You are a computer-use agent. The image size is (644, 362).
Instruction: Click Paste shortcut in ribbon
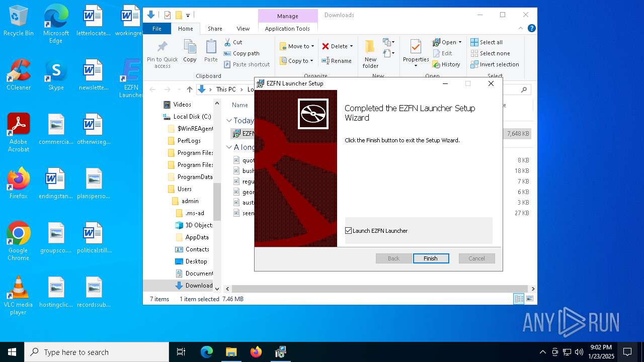(247, 64)
